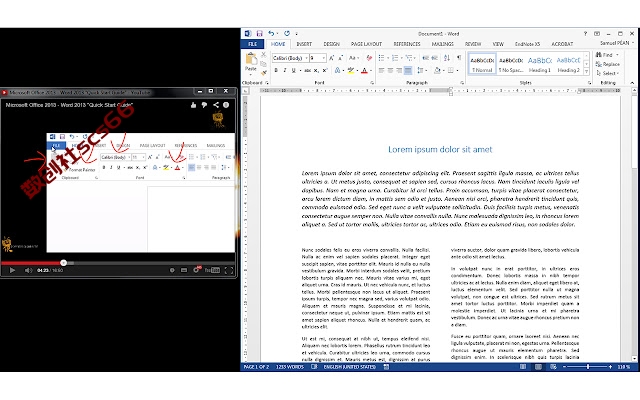Like the video with thumbs up icon

[x=193, y=105]
